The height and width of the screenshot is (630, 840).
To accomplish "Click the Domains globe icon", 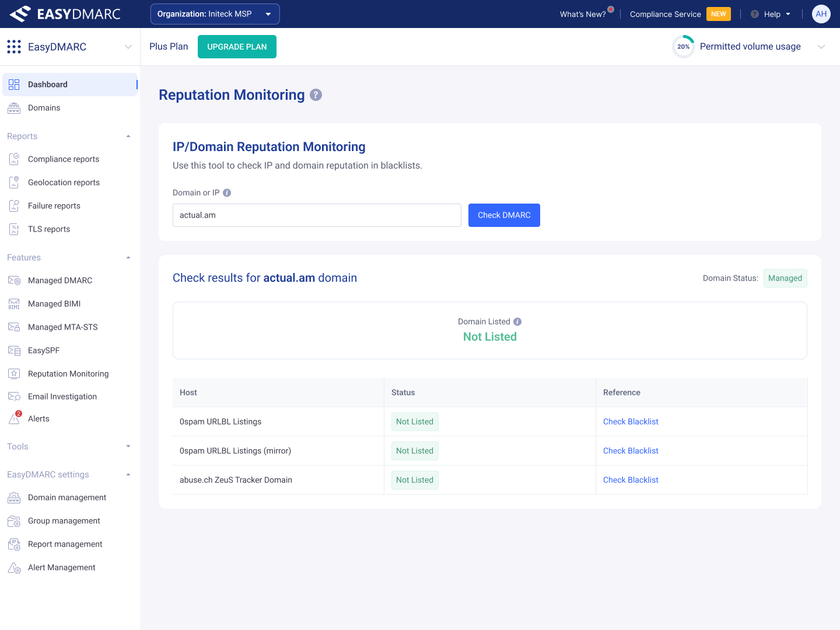I will coord(14,108).
